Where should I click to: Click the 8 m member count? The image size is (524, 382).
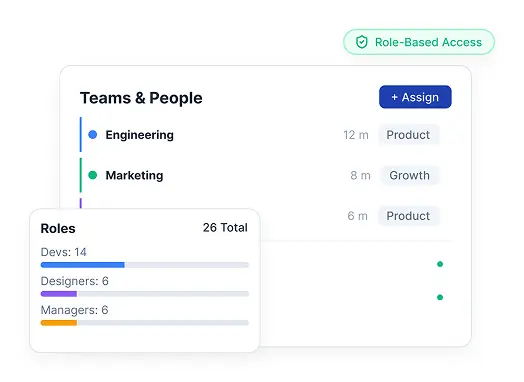[x=360, y=175]
